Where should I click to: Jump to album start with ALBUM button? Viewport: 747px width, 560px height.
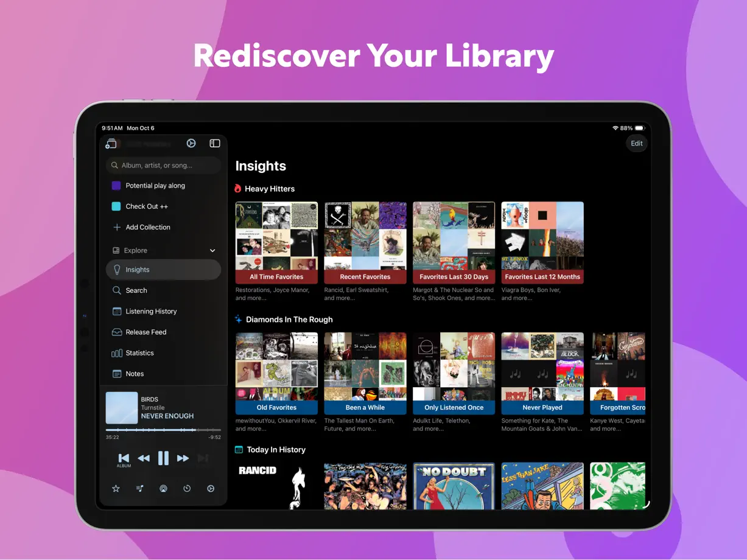pyautogui.click(x=124, y=460)
